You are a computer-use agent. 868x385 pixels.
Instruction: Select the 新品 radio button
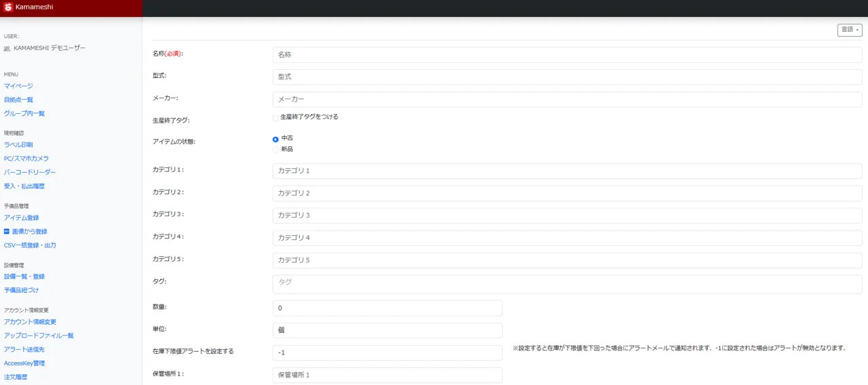tap(275, 149)
